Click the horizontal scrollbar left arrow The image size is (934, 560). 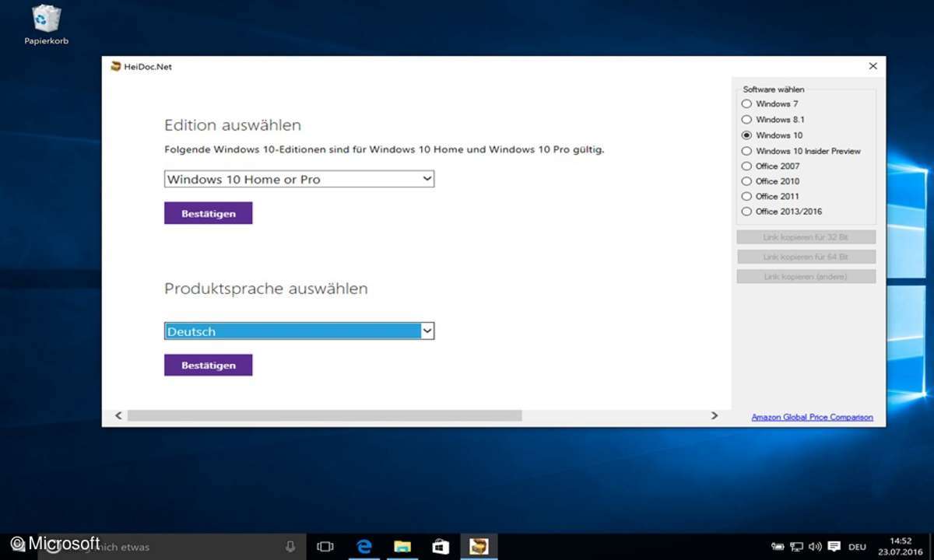(x=118, y=416)
